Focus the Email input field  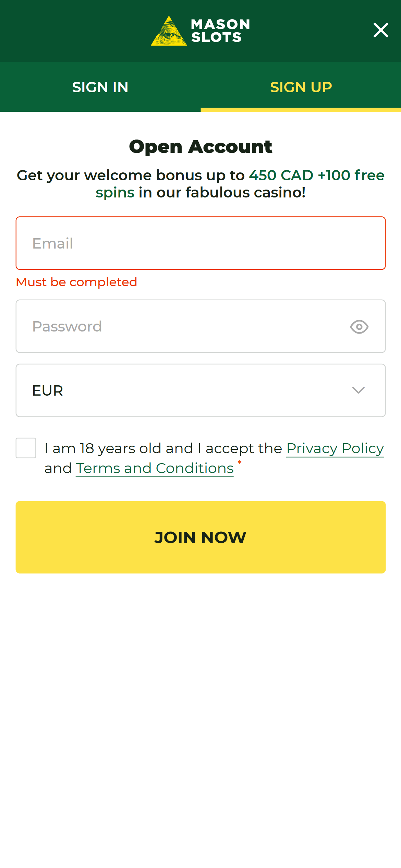point(200,243)
